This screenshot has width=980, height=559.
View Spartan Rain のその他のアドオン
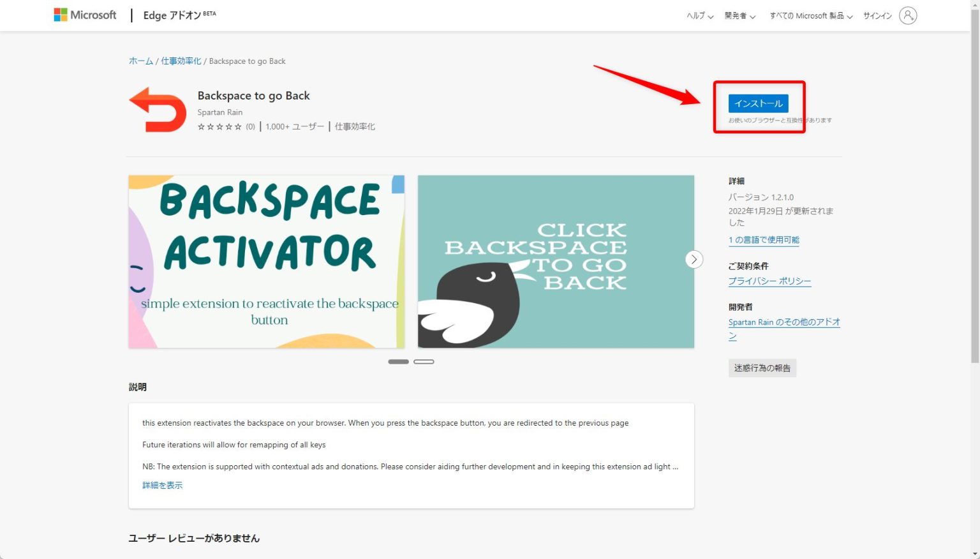point(783,322)
